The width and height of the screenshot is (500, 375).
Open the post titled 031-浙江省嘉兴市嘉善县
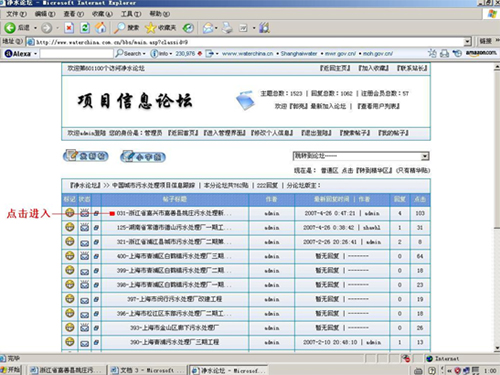click(x=174, y=213)
